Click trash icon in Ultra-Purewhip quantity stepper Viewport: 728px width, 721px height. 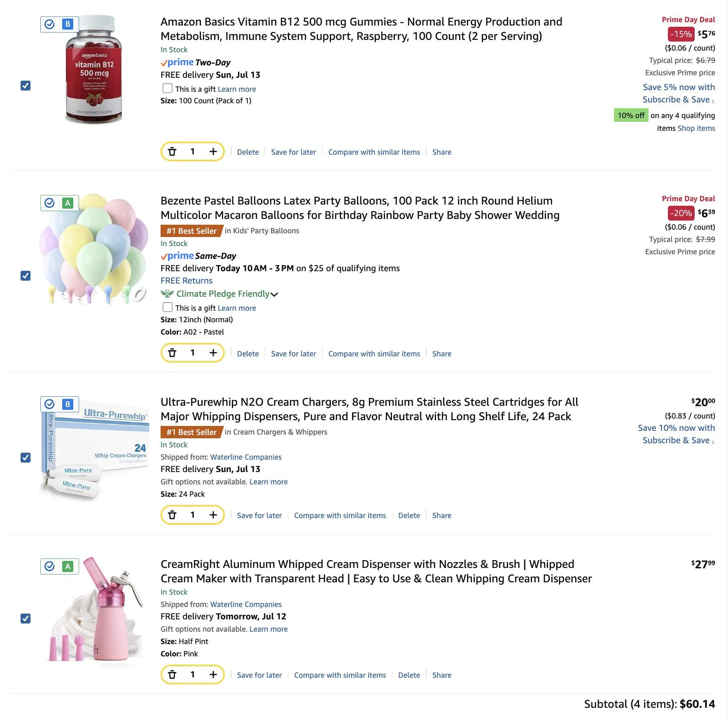172,515
